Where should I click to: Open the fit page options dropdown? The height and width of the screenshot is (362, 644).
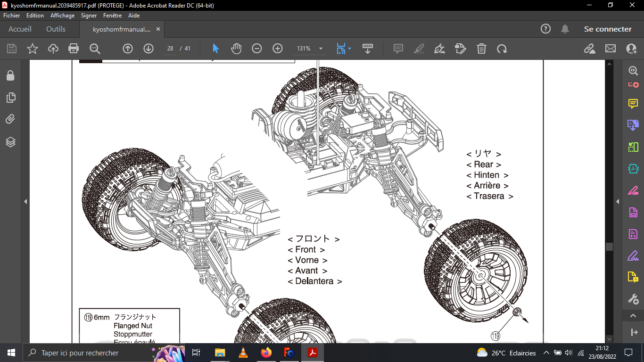(349, 49)
